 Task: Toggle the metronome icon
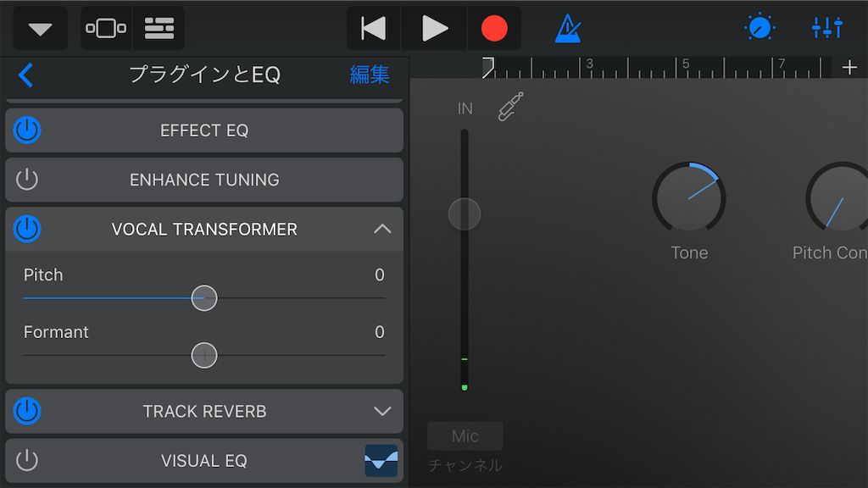pos(568,28)
